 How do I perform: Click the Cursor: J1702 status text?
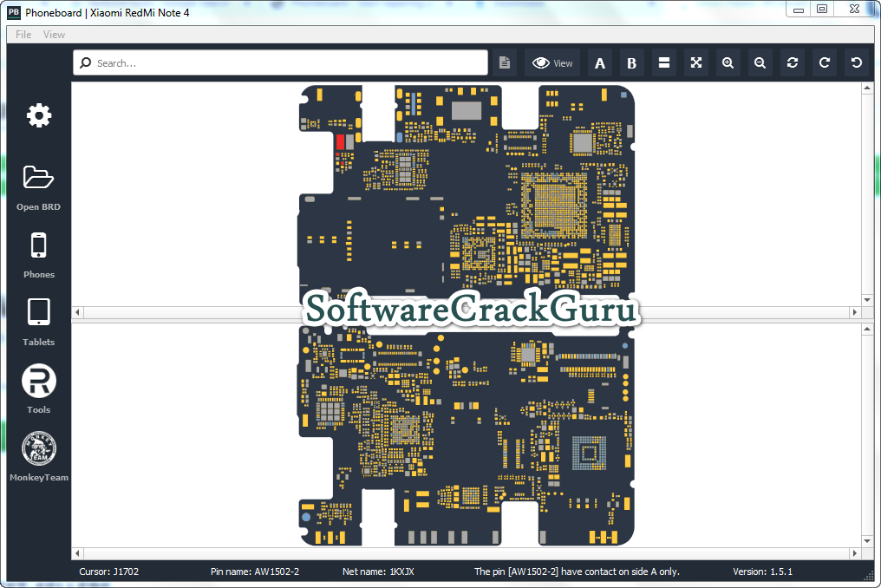[x=109, y=572]
